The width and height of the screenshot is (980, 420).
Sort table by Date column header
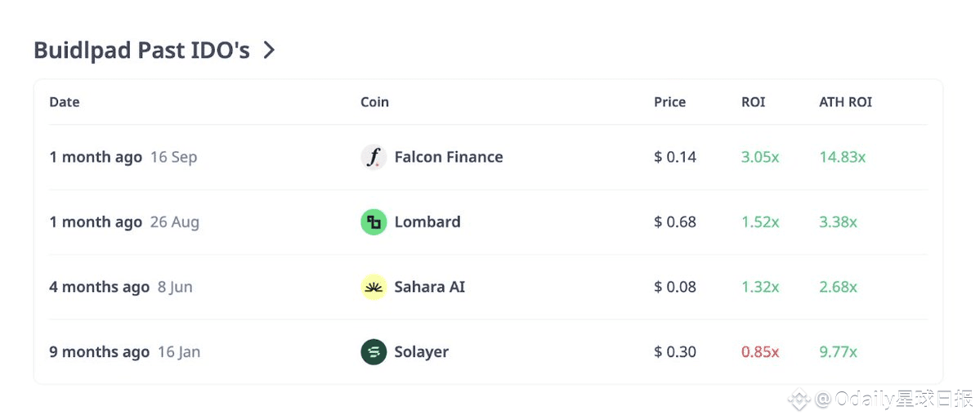click(65, 102)
